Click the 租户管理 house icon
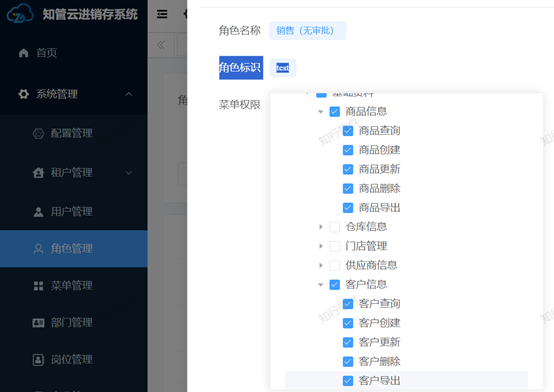 click(39, 172)
